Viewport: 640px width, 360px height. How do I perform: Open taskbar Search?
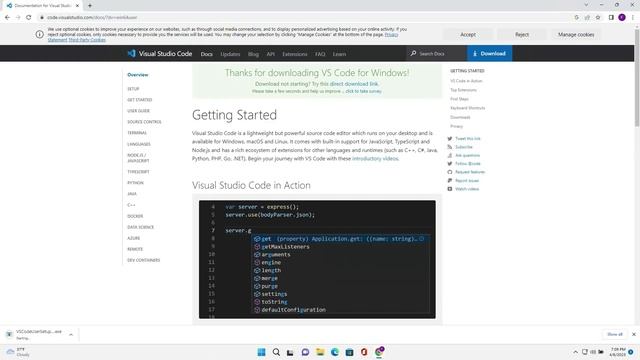click(276, 352)
